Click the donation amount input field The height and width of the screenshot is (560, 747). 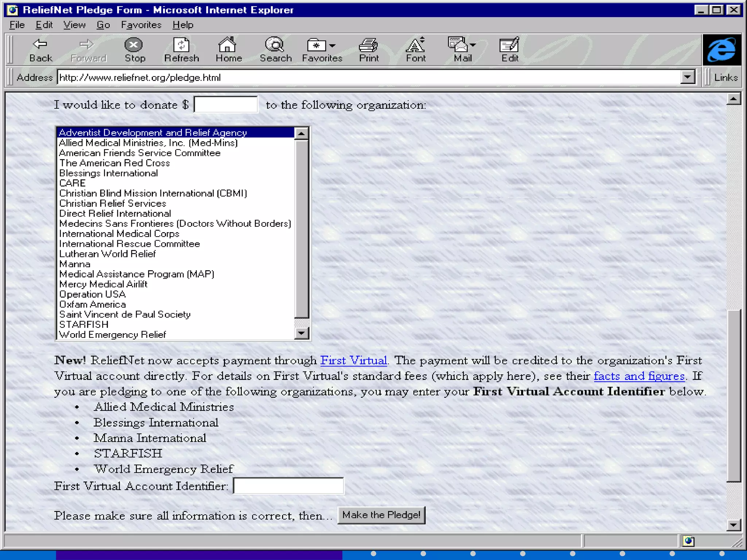(x=226, y=105)
